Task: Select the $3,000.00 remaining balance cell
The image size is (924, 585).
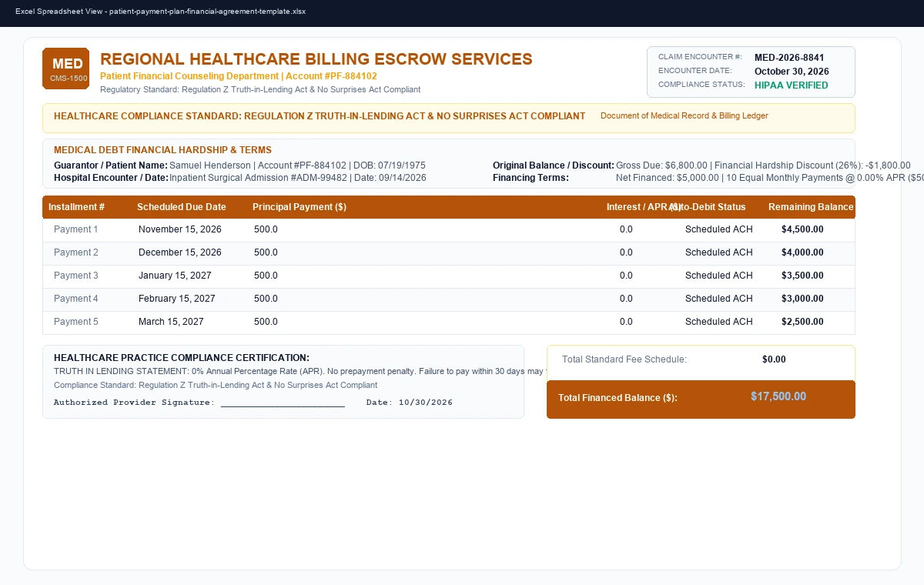Action: [x=802, y=299]
